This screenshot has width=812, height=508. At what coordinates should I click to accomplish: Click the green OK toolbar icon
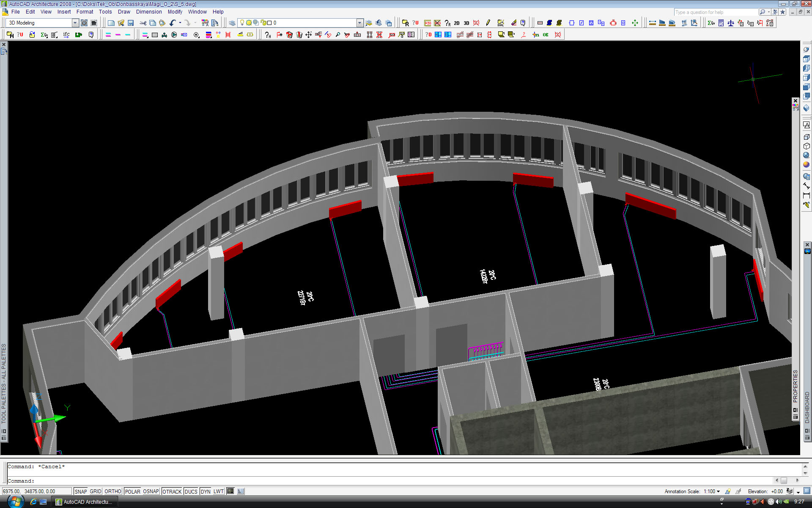(x=546, y=35)
